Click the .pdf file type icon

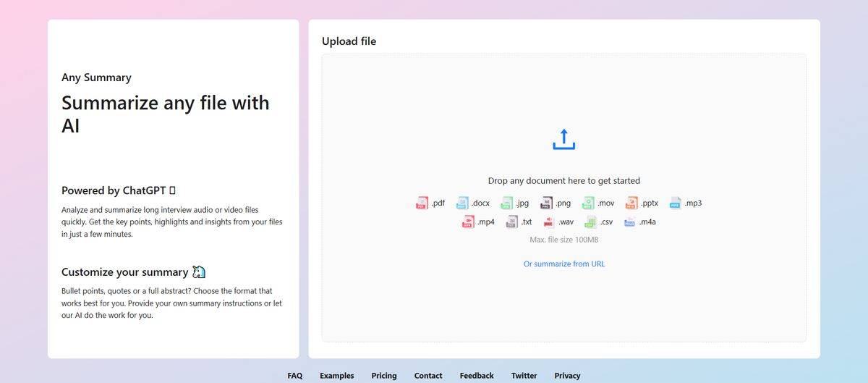pos(422,203)
